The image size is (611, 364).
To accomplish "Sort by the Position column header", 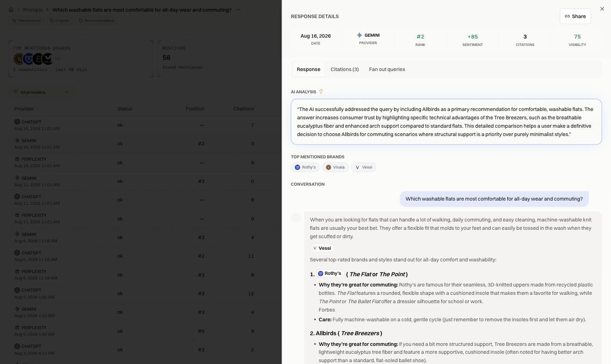I will point(195,109).
